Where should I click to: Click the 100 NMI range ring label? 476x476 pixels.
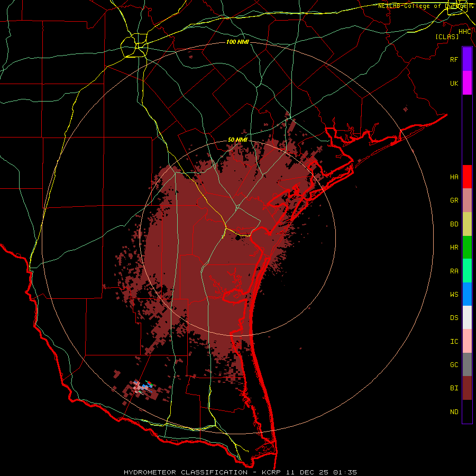click(237, 42)
